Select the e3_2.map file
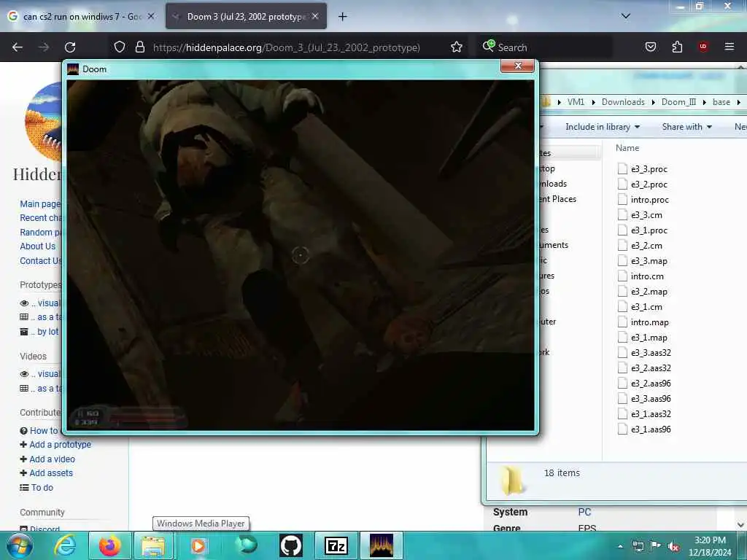Screen dimensions: 747x560 pyautogui.click(x=649, y=292)
